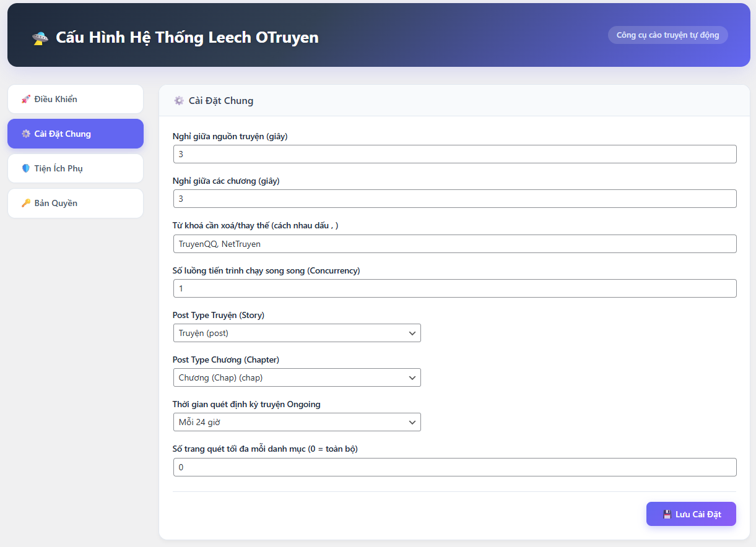Expand the Post Type Chương (Chapter) dropdown
Screen dimensions: 756x547
point(297,377)
